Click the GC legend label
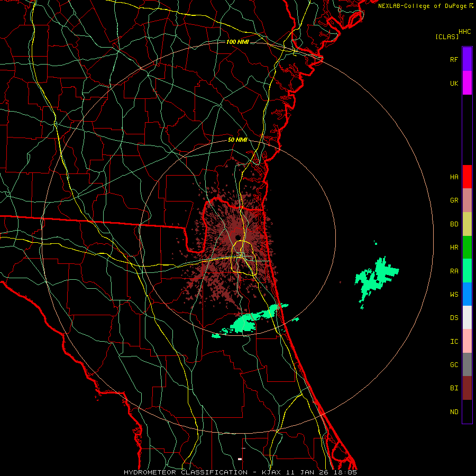476x476 pixels. pos(454,365)
